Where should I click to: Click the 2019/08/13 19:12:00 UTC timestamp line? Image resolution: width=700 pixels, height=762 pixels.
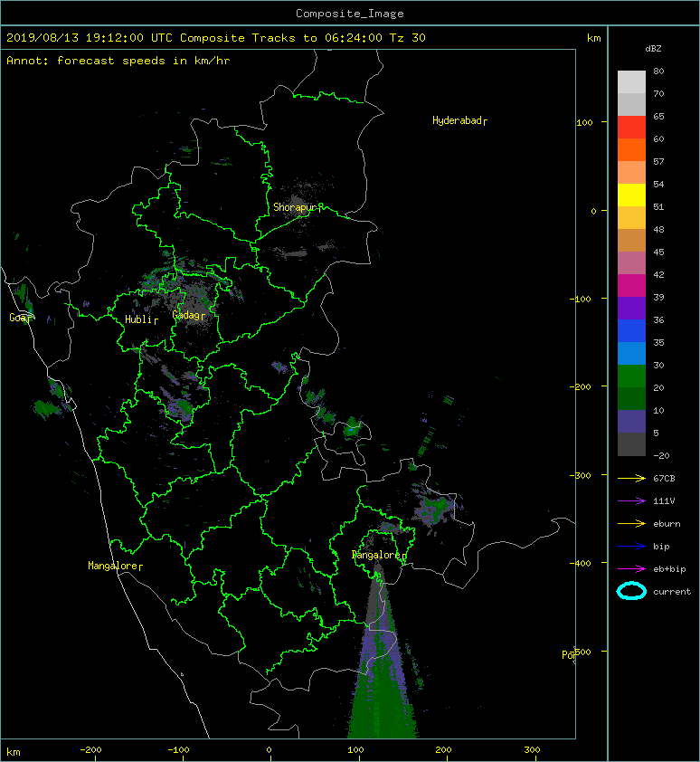coord(215,38)
